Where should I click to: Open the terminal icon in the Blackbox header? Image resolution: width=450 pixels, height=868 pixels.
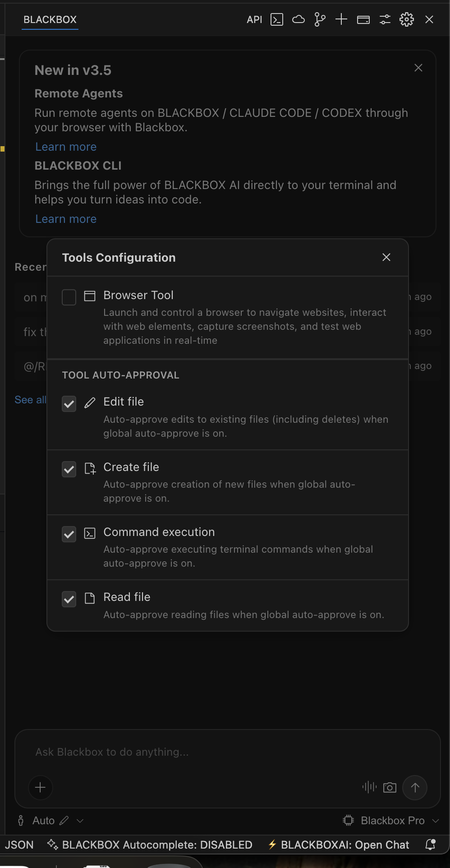276,19
